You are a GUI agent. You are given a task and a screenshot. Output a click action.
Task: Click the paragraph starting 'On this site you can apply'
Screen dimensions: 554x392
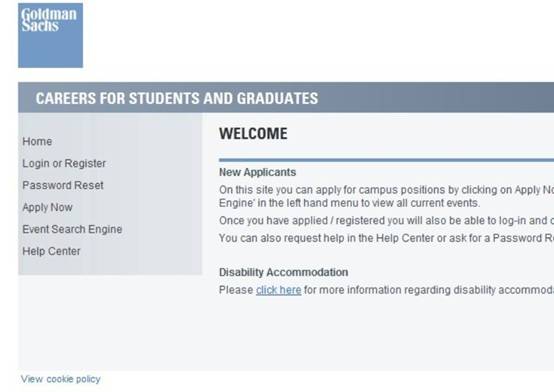(x=387, y=196)
